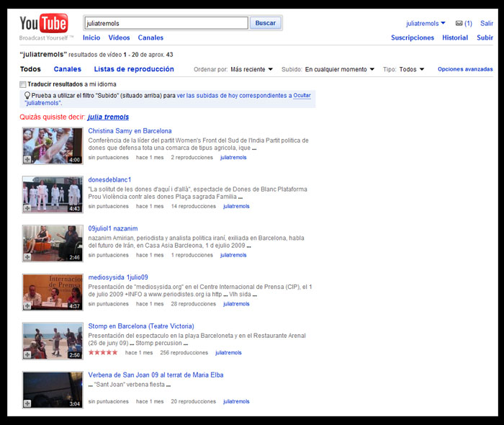Open the Vídeos section
The image size is (504, 425).
tap(119, 37)
